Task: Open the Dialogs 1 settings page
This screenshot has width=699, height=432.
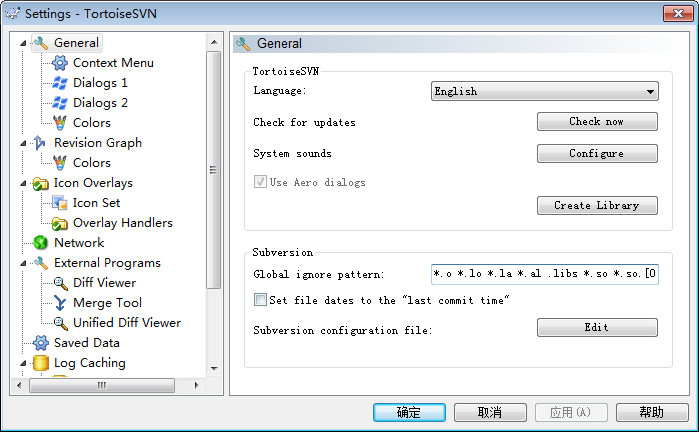Action: click(100, 83)
